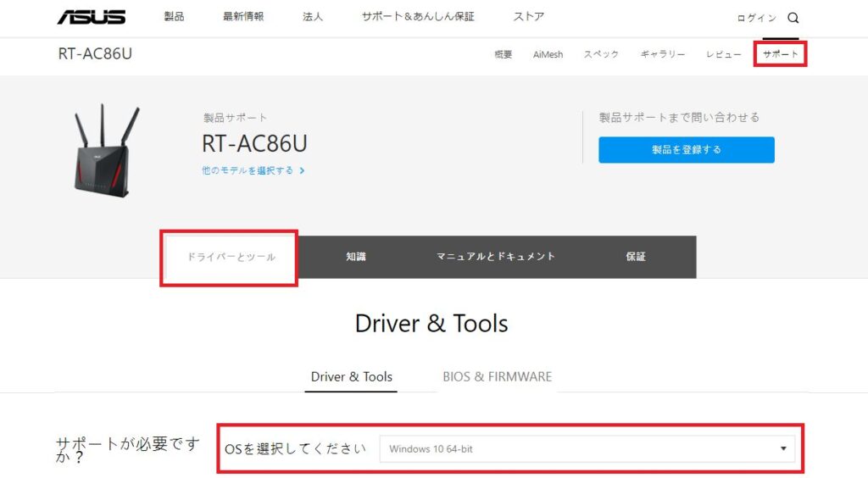
Task: Click the ログイン link
Action: pos(756,19)
